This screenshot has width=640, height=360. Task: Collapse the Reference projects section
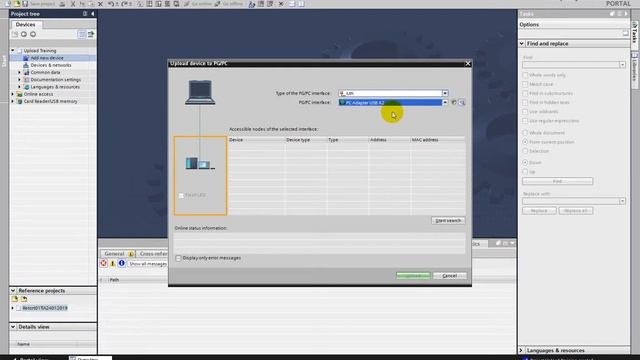point(13,291)
